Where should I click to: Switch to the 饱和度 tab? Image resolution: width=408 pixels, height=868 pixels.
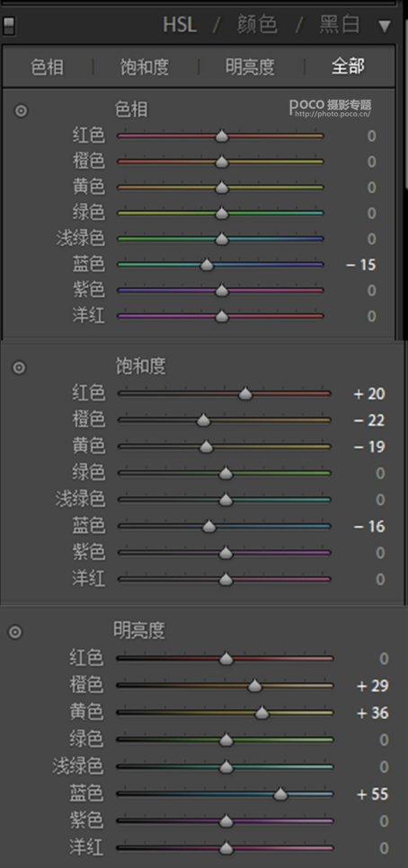(145, 67)
